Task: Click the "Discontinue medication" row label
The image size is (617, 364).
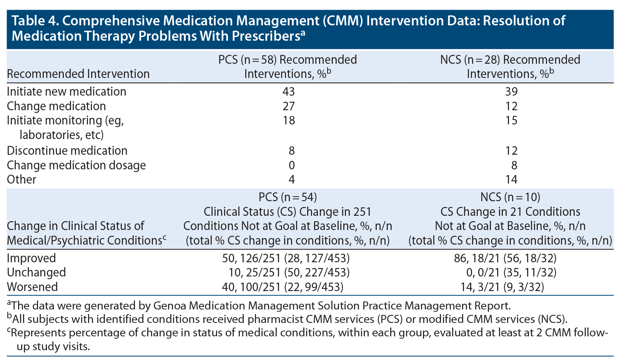Action: pos(67,151)
